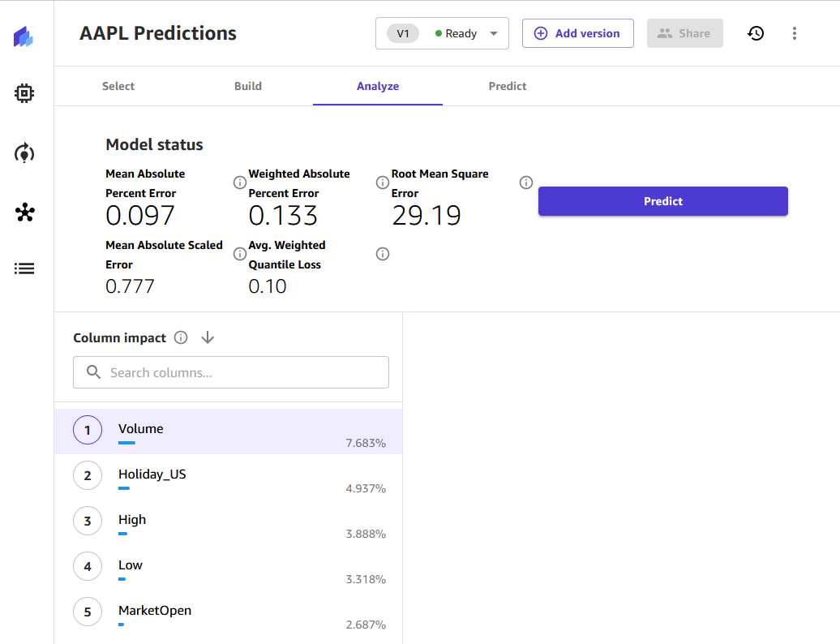
Task: Click the Search columns input field
Action: (231, 372)
